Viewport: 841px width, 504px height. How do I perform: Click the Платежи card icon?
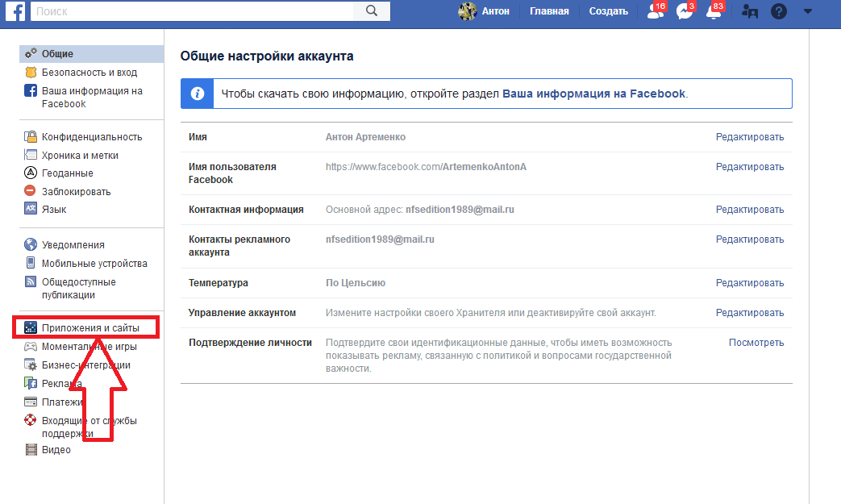click(x=31, y=402)
